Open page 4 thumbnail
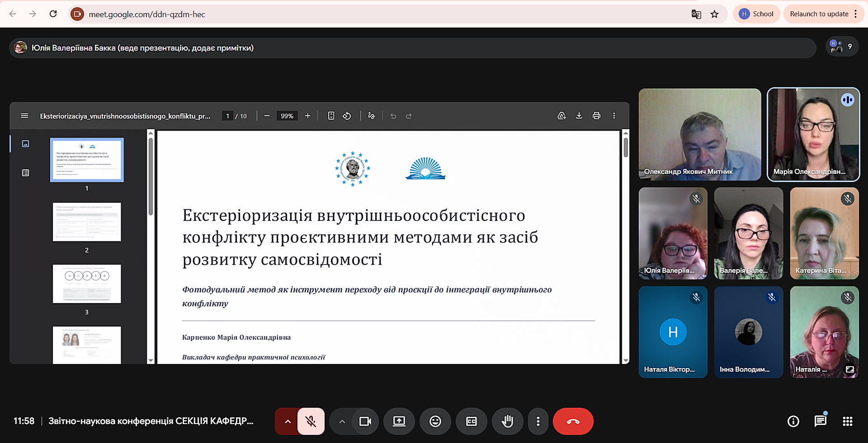This screenshot has height=443, width=868. [x=87, y=345]
